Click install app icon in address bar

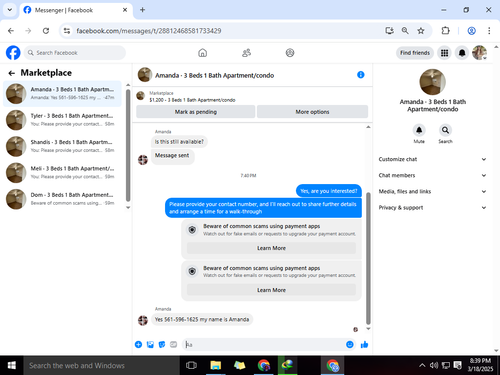point(389,31)
